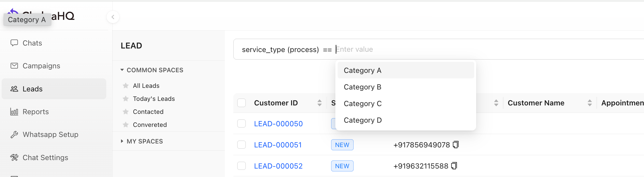
Task: Collapse the COMMON SPACES section
Action: (122, 70)
